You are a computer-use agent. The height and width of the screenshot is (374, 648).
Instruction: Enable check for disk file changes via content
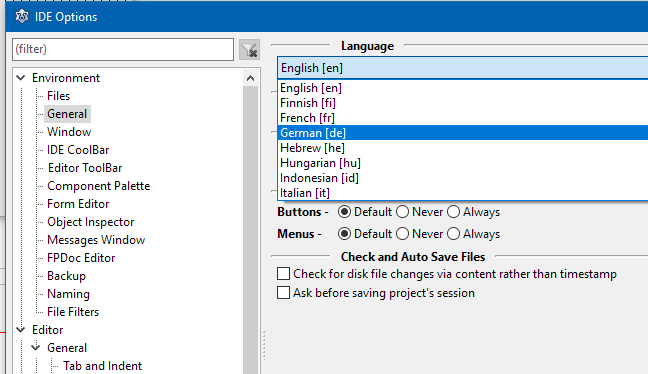[x=284, y=274]
